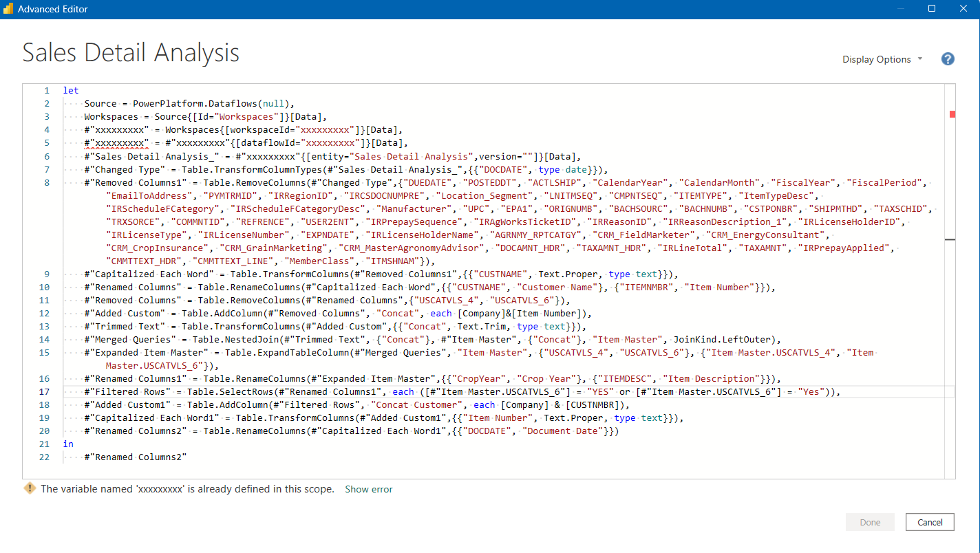Click the Show error link
This screenshot has height=553, width=980.
[369, 489]
